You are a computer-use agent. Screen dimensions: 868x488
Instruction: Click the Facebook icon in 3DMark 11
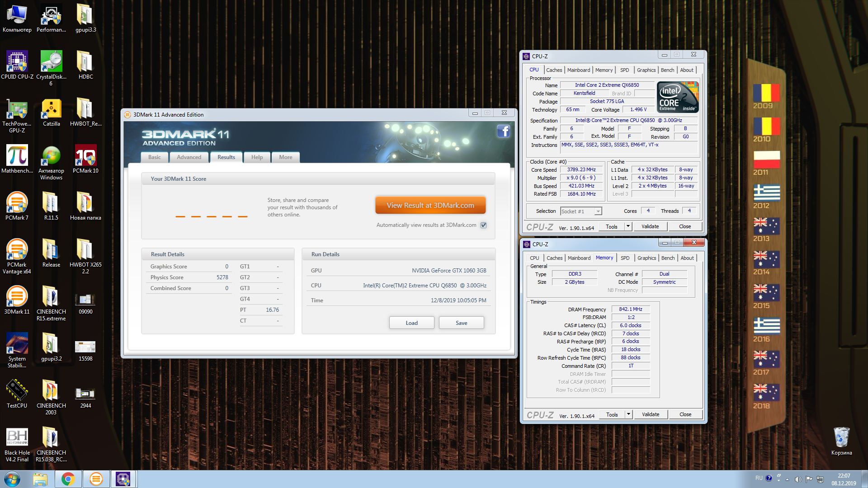pos(503,131)
